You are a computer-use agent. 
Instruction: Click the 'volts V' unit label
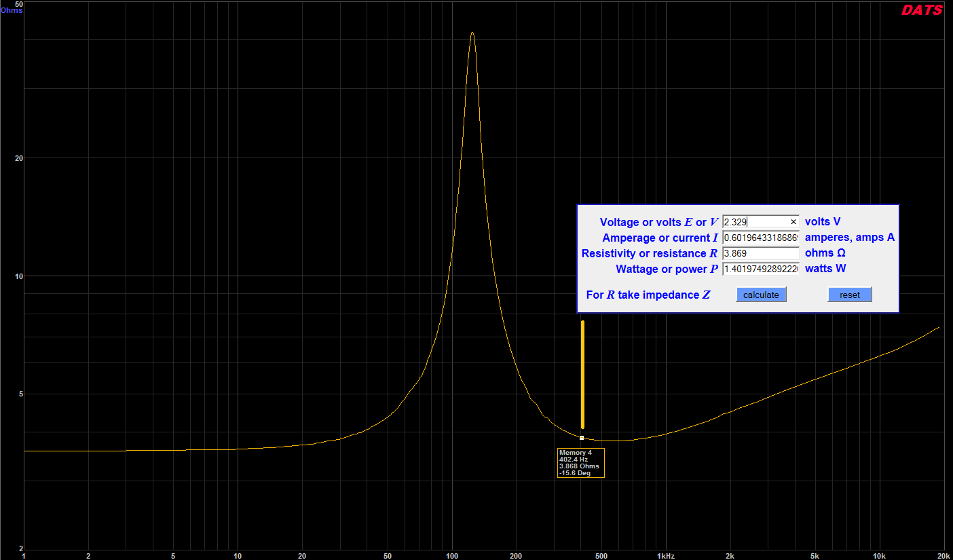coord(823,222)
